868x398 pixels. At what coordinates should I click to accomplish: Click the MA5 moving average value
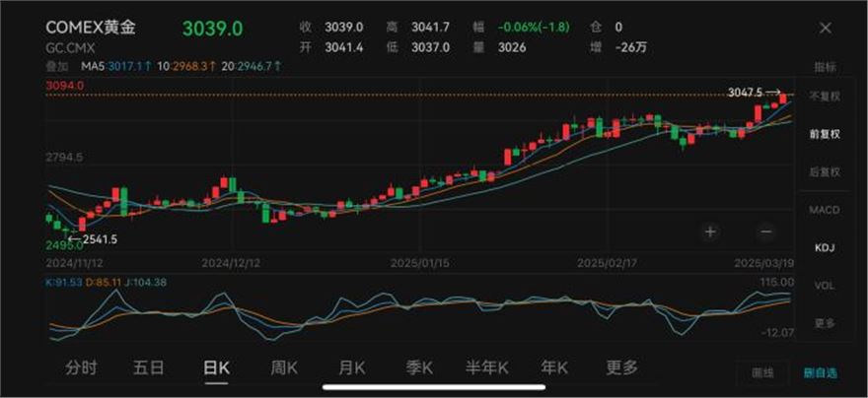[106, 67]
